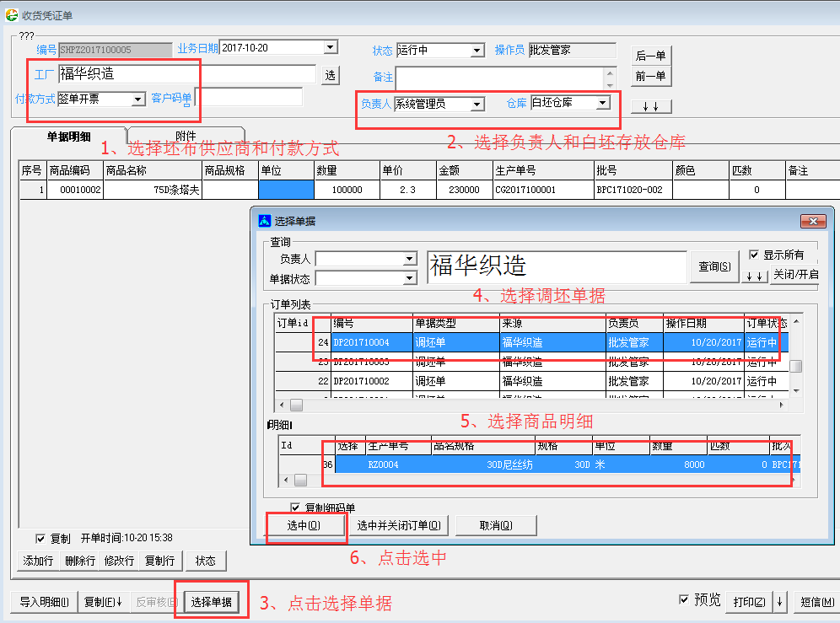Open the 负责人 dropdown showing 系统管理员

[x=477, y=104]
